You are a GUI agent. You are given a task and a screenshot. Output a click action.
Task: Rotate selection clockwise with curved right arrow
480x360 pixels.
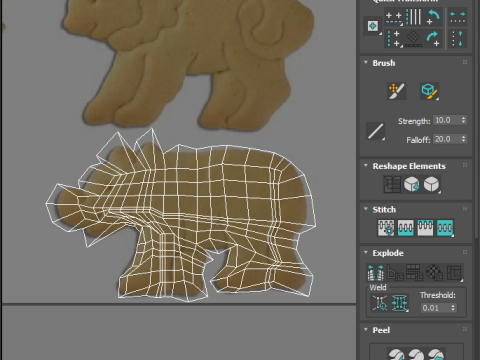pos(433,38)
